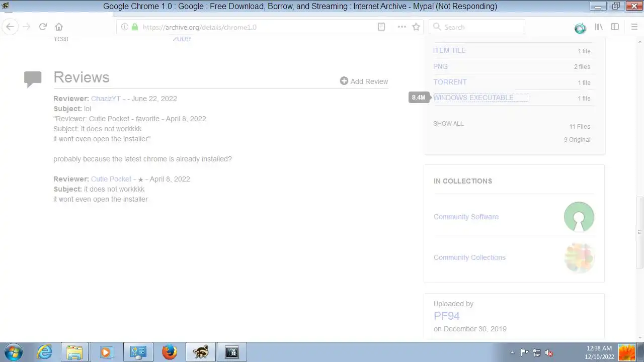Open the PNG files link
Screen dimensions: 644x362
tap(440, 66)
